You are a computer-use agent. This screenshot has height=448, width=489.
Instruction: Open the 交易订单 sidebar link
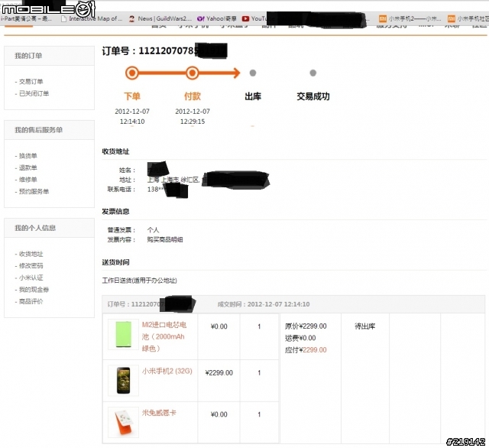click(x=31, y=82)
